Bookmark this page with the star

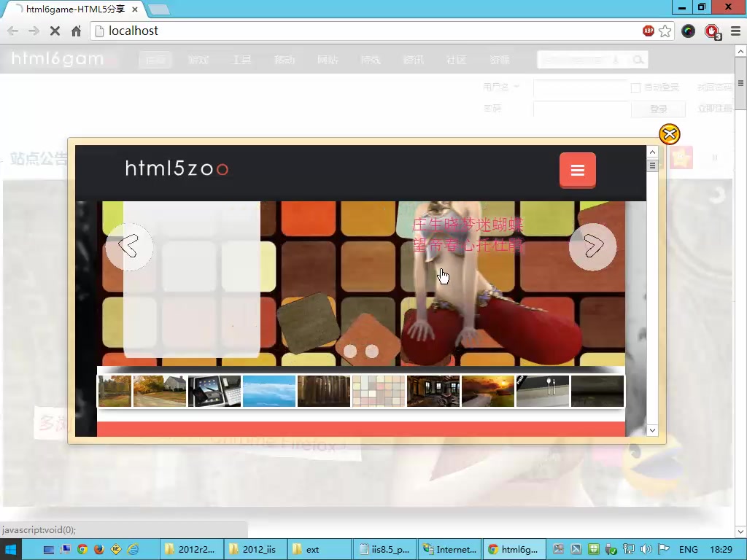[665, 31]
